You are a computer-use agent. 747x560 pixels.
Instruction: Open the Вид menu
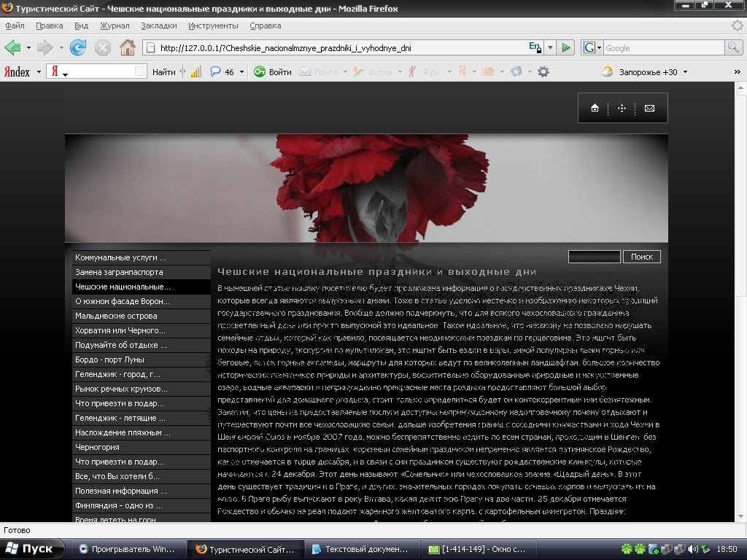pos(81,26)
